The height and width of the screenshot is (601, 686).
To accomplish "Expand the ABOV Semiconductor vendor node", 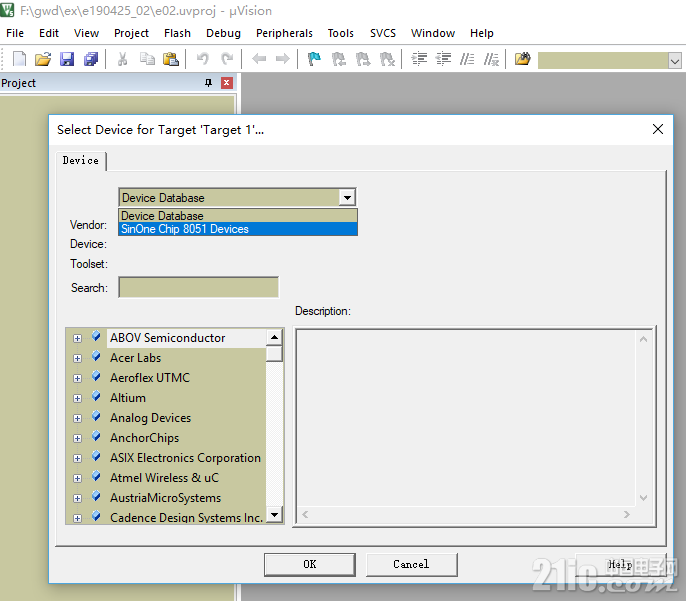I will (77, 339).
